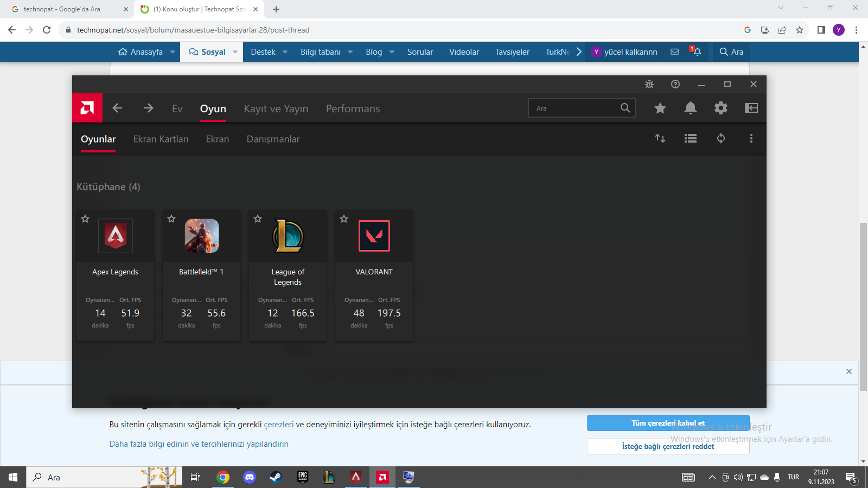
Task: Expand the Bilgi tabanı dropdown arrow
Action: tap(350, 52)
